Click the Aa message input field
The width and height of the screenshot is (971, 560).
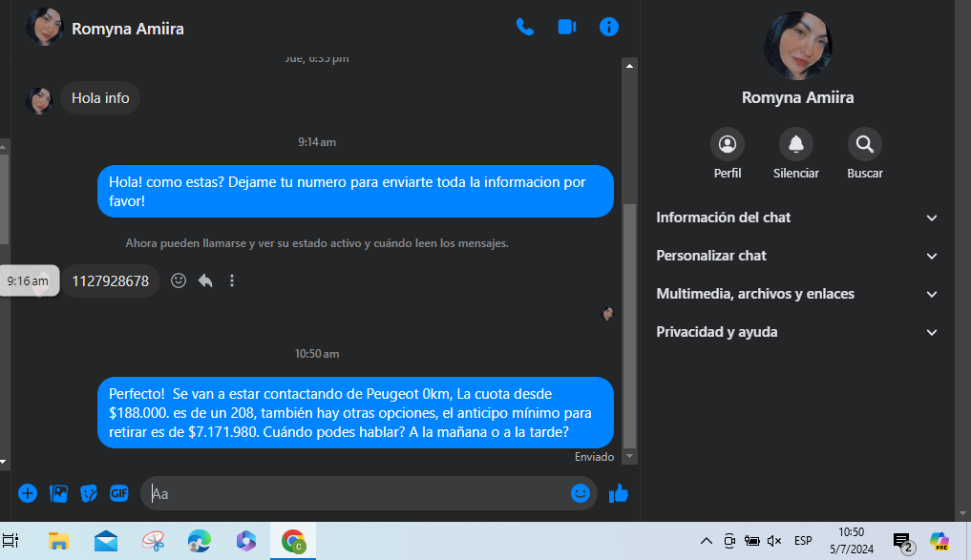click(x=353, y=493)
